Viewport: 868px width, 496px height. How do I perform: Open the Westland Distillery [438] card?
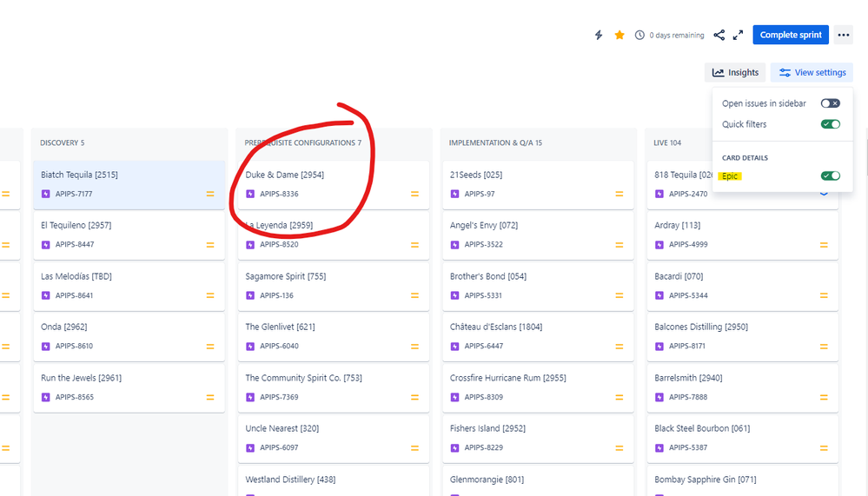pyautogui.click(x=334, y=481)
